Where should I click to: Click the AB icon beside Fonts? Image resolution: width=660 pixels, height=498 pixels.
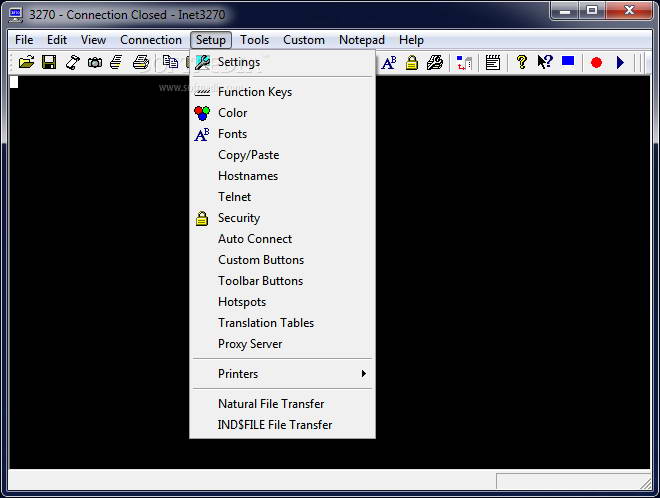point(202,134)
